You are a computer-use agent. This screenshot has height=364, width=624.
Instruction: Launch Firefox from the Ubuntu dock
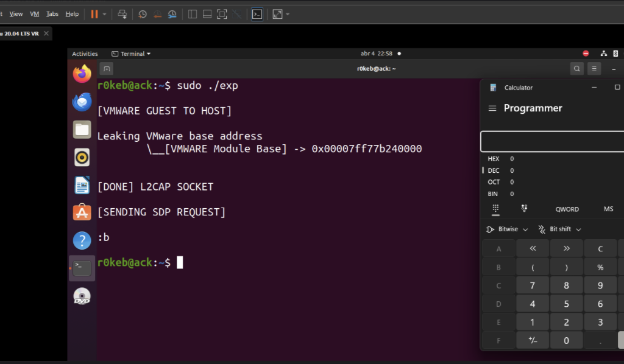(82, 74)
